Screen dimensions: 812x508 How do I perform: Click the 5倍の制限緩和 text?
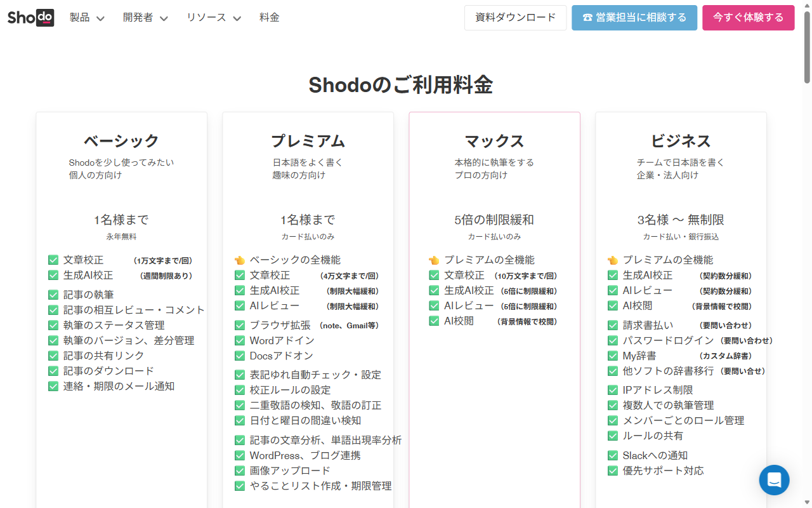point(494,220)
